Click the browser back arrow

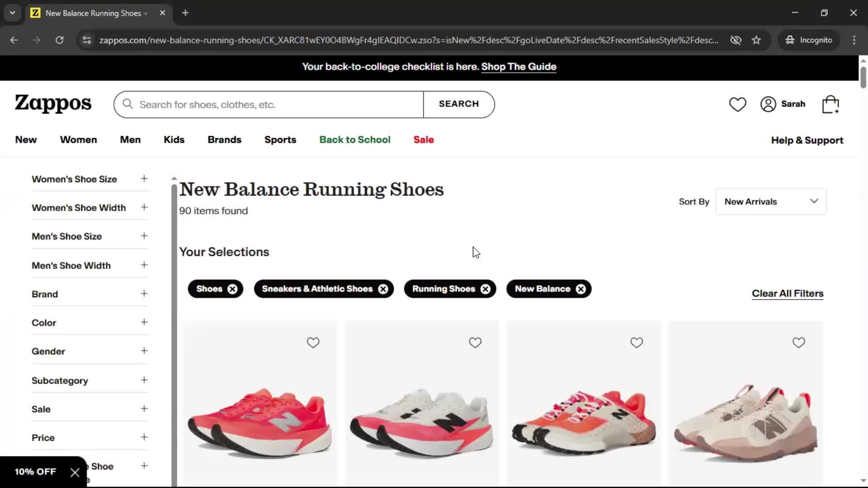[x=14, y=40]
